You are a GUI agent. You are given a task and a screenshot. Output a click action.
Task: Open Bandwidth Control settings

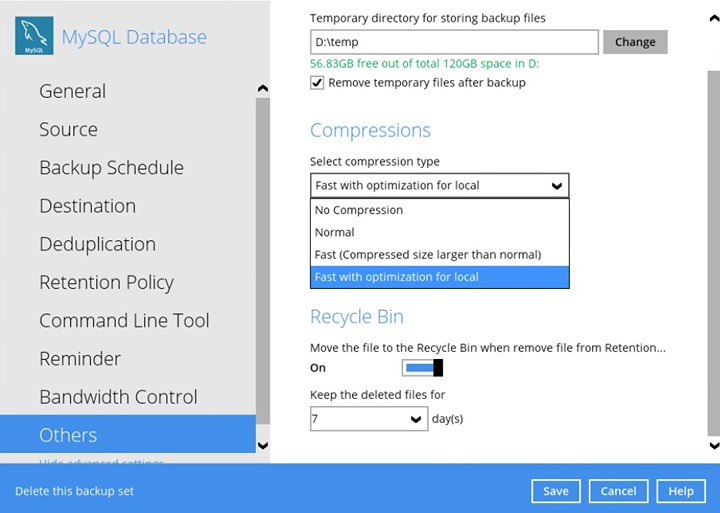[x=118, y=397]
